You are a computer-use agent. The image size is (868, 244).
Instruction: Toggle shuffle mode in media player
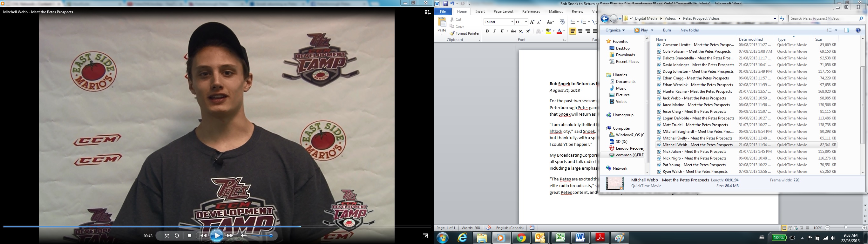(167, 236)
